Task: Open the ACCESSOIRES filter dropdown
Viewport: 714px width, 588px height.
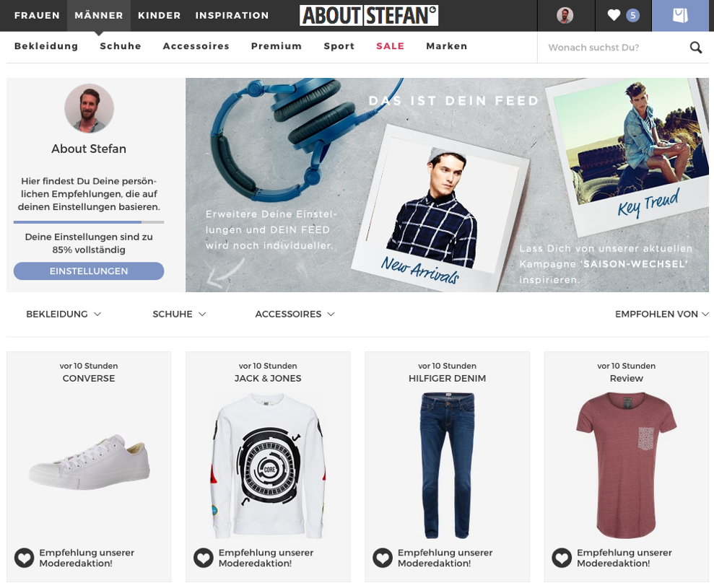Action: (x=295, y=314)
